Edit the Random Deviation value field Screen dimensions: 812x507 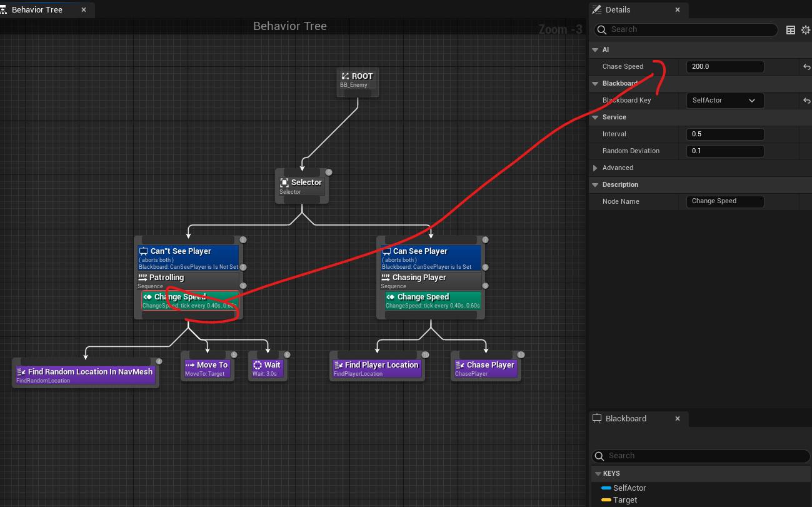[725, 151]
